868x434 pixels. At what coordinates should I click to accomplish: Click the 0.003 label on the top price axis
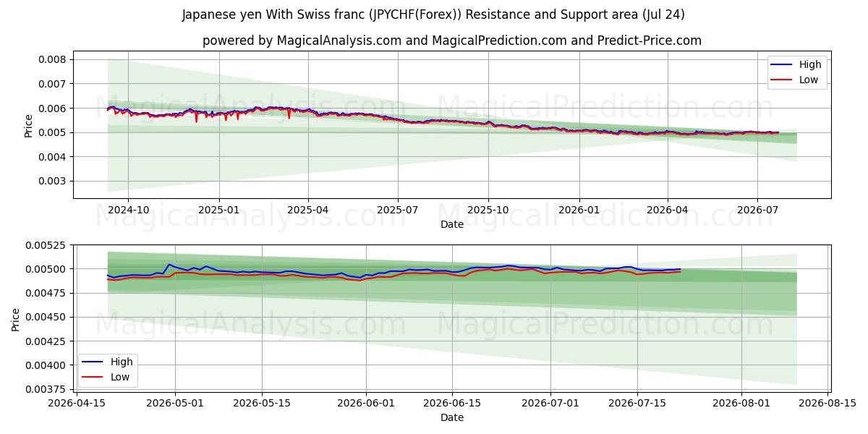coord(54,182)
